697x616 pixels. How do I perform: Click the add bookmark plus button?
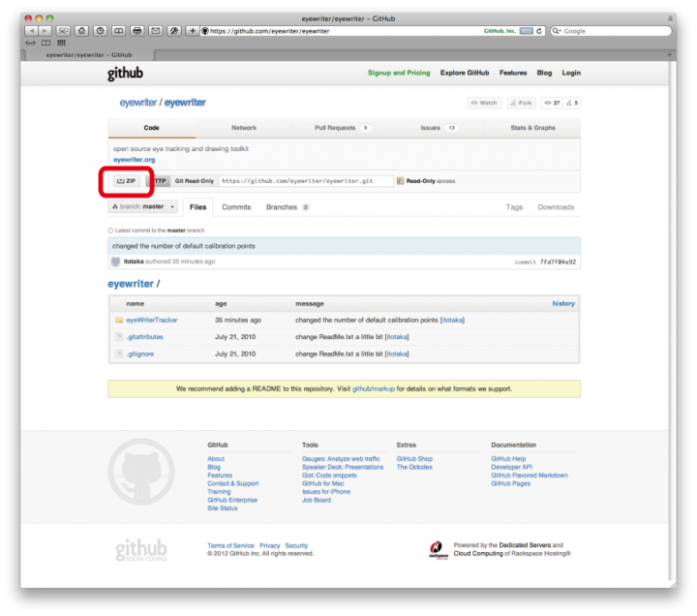click(192, 31)
